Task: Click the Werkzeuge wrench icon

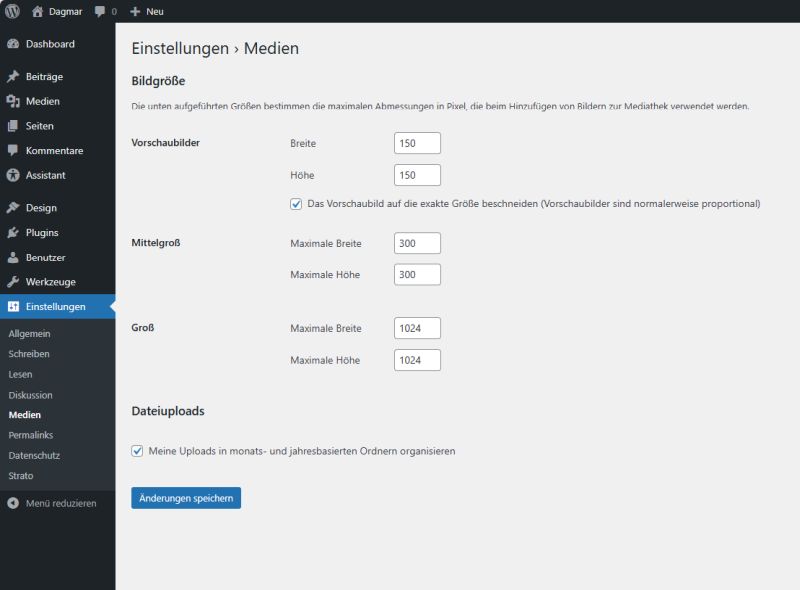Action: 13,282
